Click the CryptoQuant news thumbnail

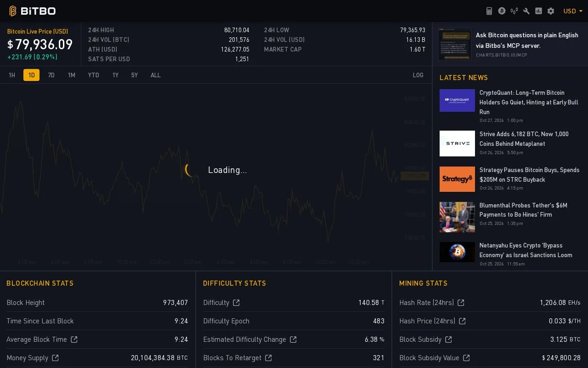coord(457,100)
